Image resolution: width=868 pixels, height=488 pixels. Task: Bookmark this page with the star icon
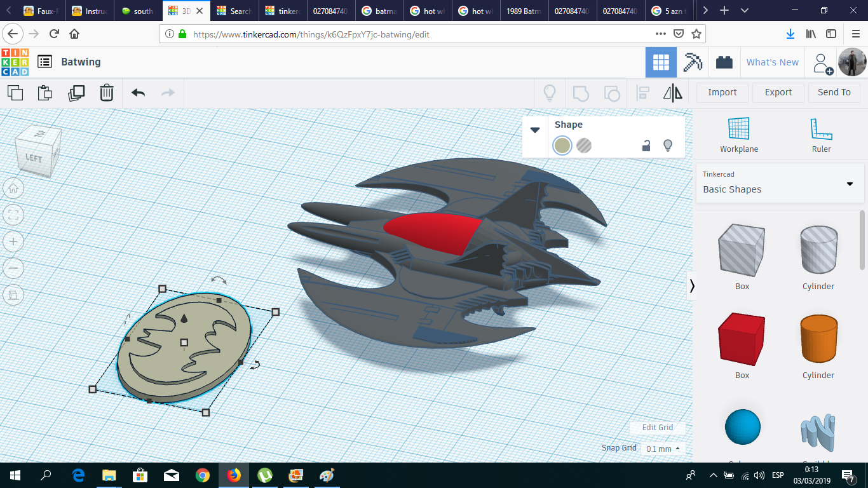[696, 34]
